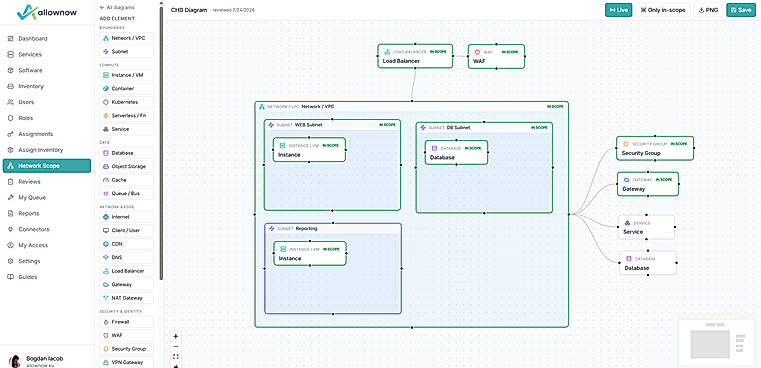Open the Users page
Screen dimensions: 761x368
(x=47, y=102)
